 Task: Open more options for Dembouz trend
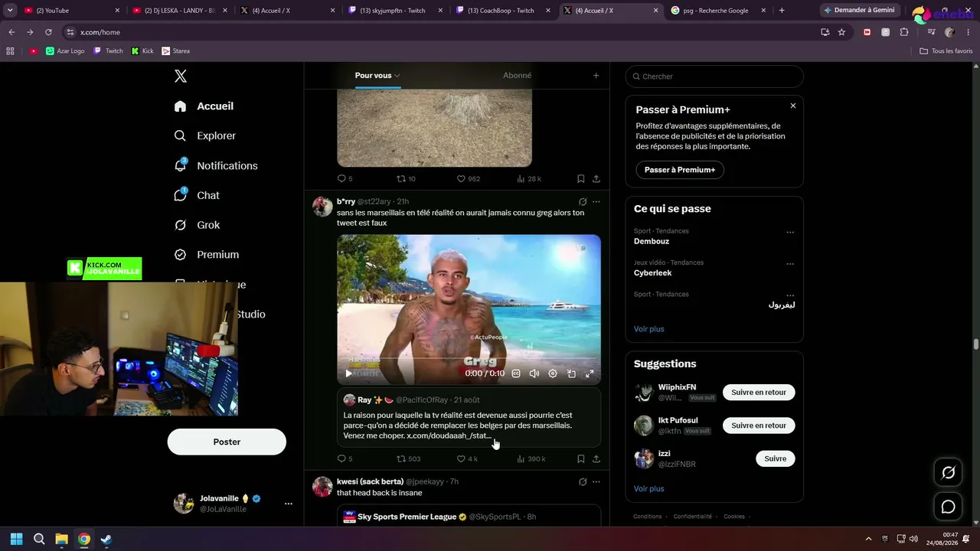coord(790,233)
